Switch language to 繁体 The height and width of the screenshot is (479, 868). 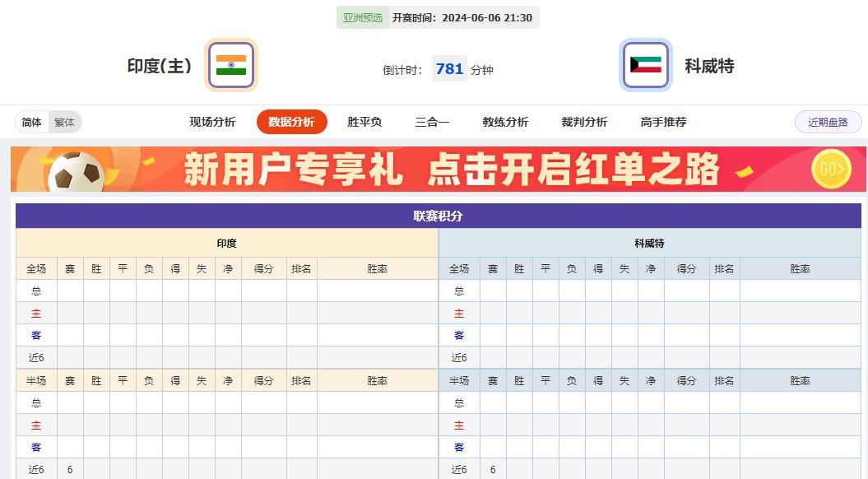[64, 122]
